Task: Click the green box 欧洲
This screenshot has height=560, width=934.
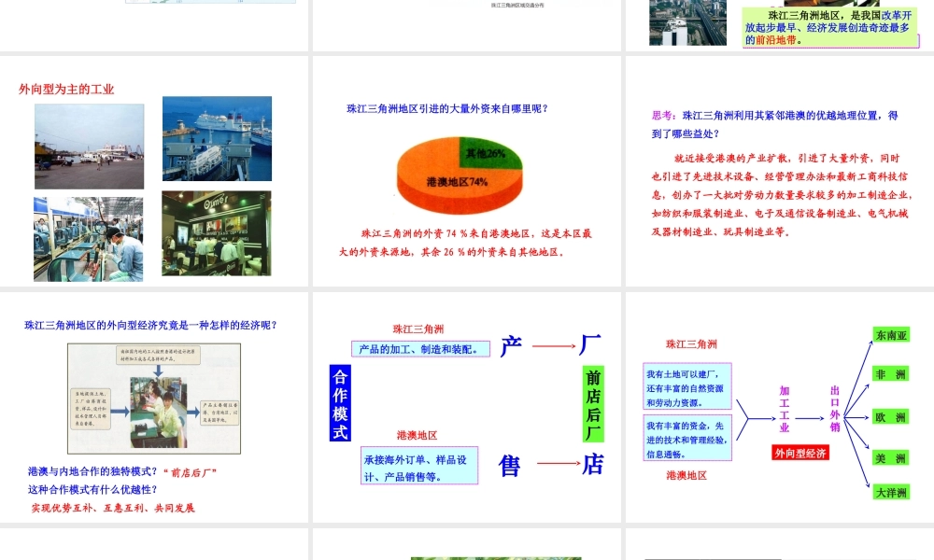Action: [x=891, y=417]
